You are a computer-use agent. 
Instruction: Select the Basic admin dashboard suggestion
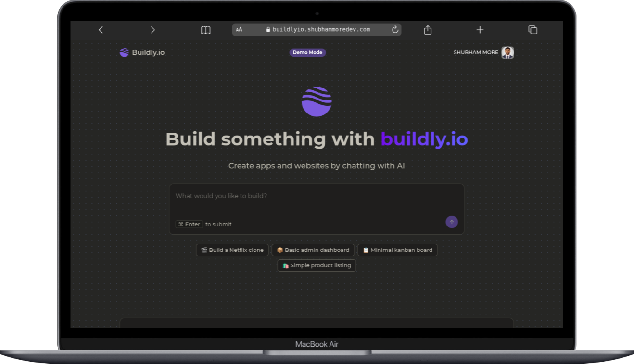313,250
